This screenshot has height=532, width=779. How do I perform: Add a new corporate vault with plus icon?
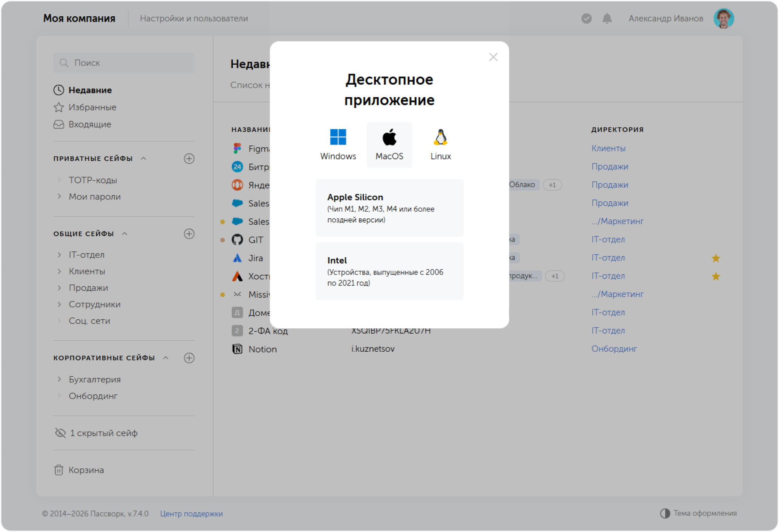(189, 358)
